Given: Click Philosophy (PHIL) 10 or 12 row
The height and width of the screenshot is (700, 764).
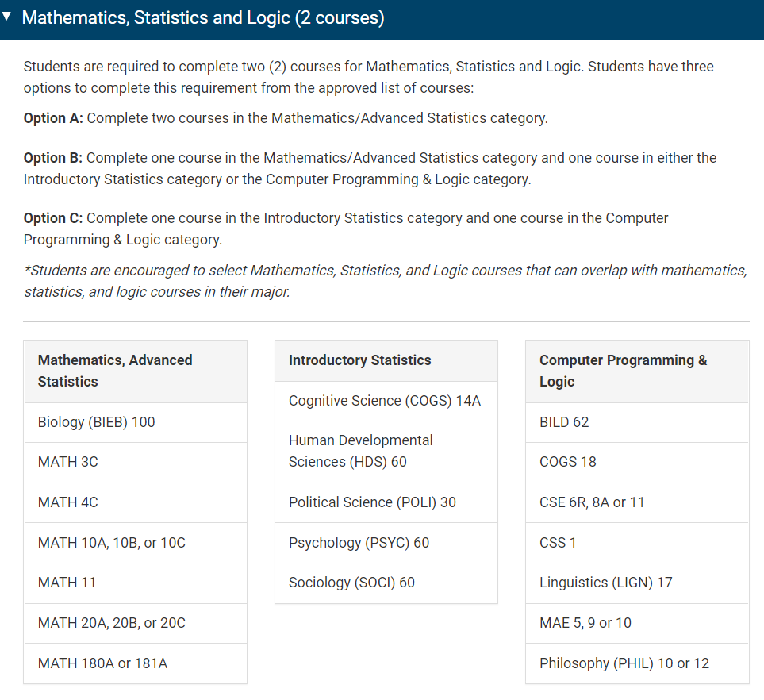Looking at the screenshot, I should (637, 663).
